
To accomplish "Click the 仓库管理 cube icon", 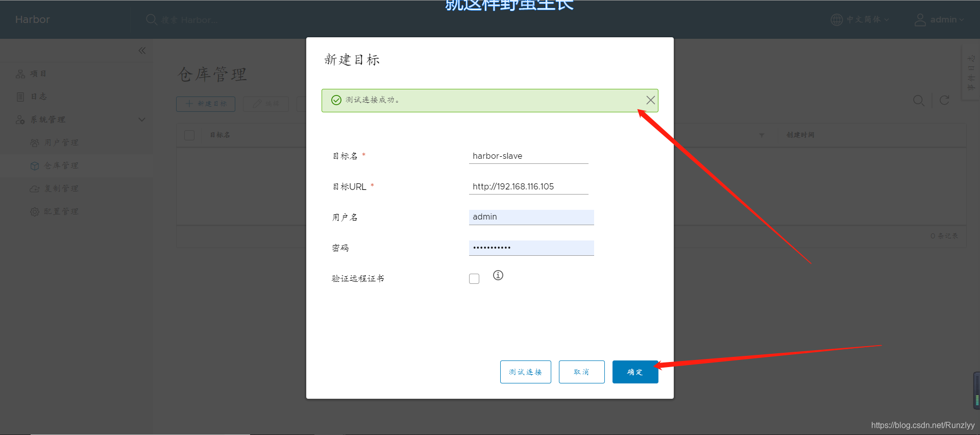I will (35, 166).
